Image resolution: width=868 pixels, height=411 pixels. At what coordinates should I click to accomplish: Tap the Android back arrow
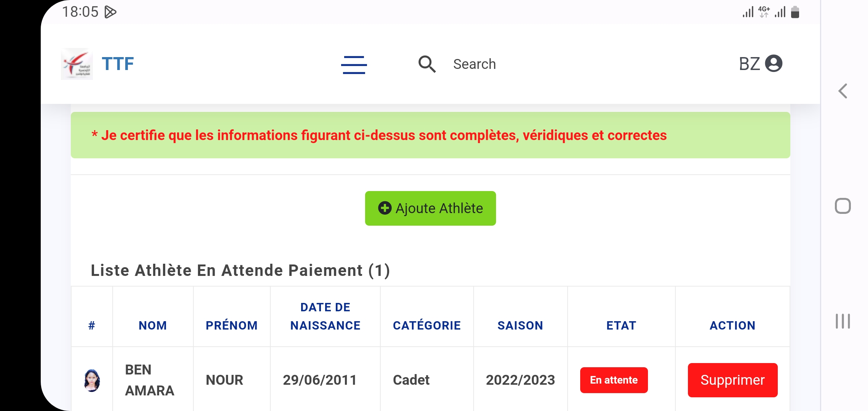click(843, 91)
